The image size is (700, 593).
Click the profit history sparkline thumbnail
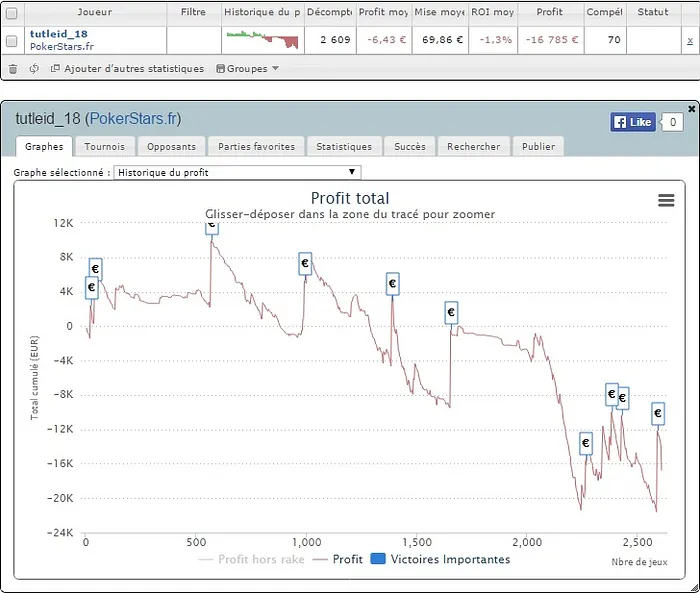point(262,40)
